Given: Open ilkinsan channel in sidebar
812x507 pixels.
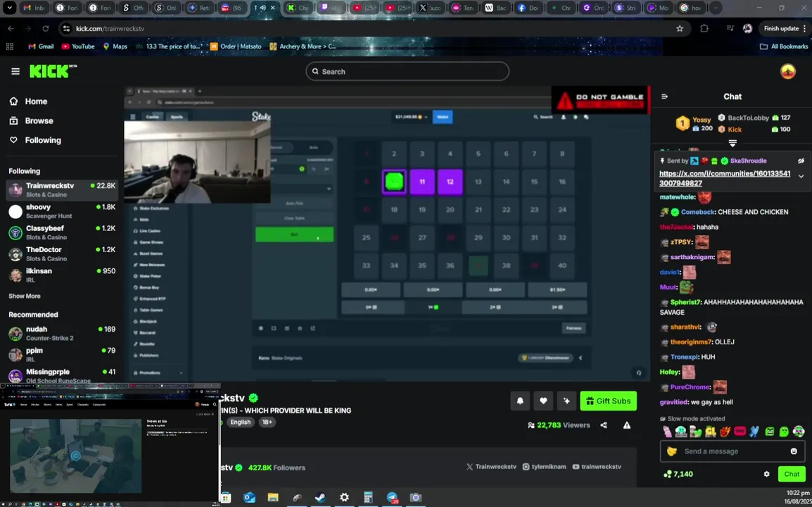Looking at the screenshot, I should (x=62, y=275).
